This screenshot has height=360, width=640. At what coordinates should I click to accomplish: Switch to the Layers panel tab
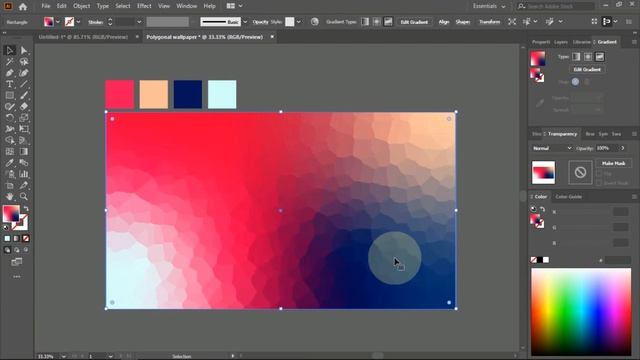pyautogui.click(x=561, y=42)
